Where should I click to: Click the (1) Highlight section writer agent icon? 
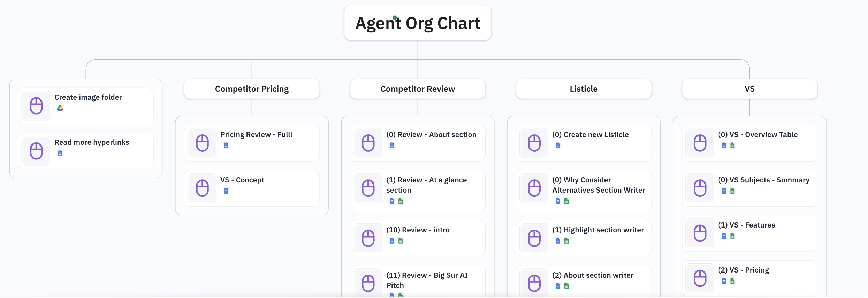click(534, 238)
